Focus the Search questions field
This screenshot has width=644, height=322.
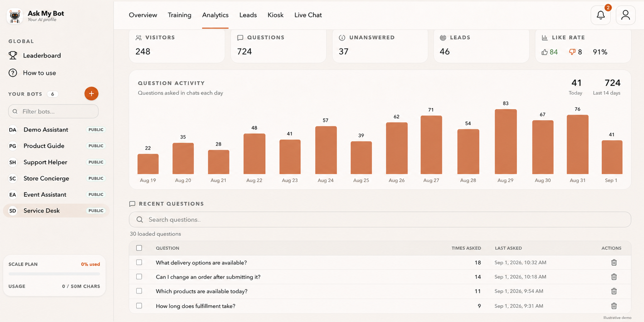coord(380,220)
